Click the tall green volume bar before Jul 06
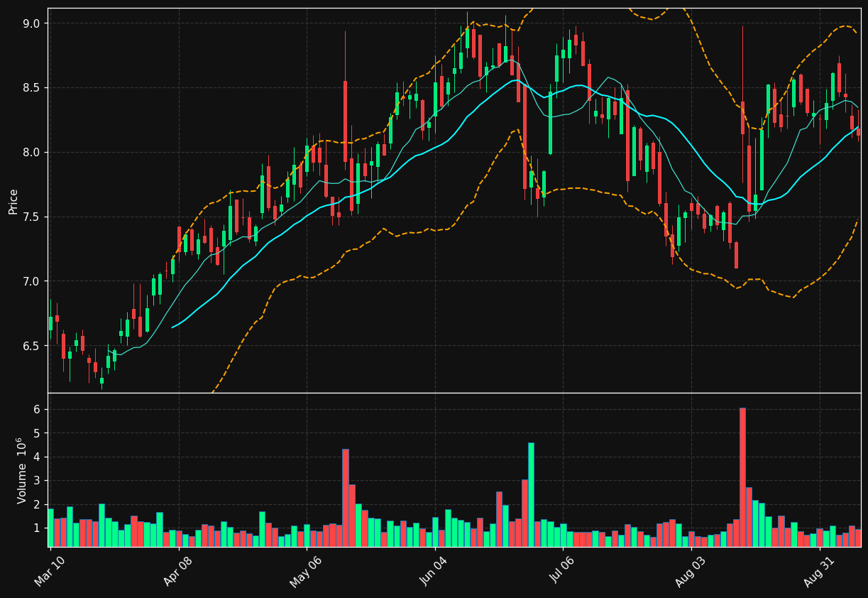The image size is (868, 598). click(x=531, y=494)
